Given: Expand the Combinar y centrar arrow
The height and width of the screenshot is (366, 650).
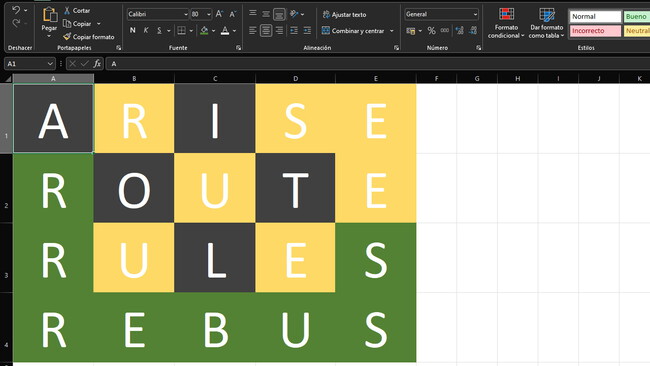Looking at the screenshot, I should (x=392, y=31).
